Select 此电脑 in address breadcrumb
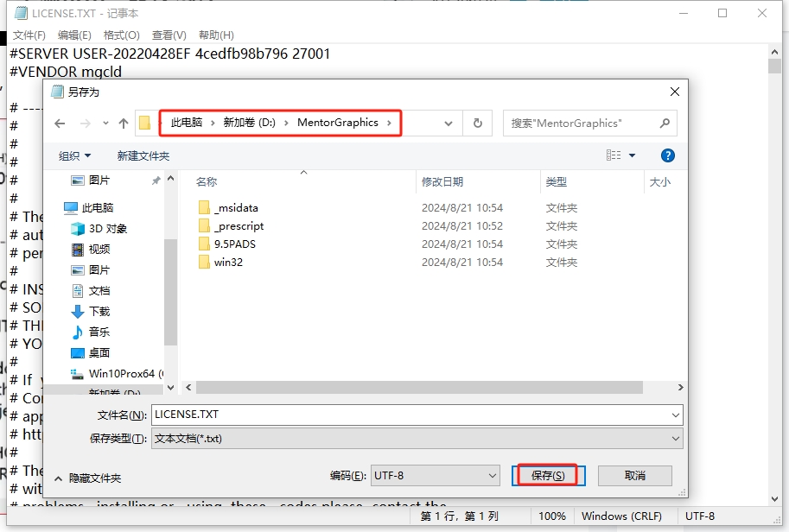This screenshot has width=789, height=532. pyautogui.click(x=187, y=123)
